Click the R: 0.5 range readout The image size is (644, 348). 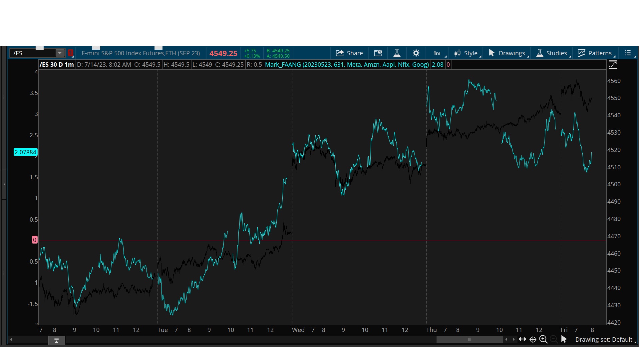254,65
